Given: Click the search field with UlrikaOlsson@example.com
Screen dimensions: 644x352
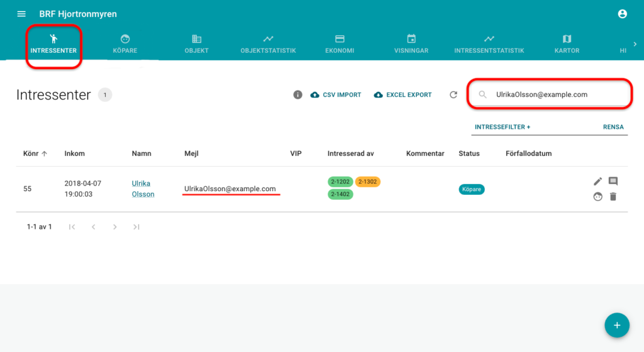Looking at the screenshot, I should [553, 95].
